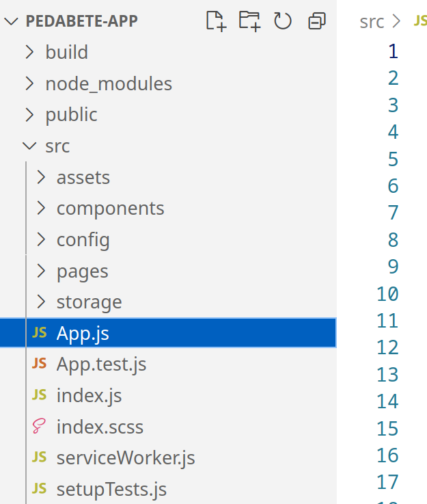Click the src breadcrumb above the editor
Viewport: 427px width, 504px height.
coord(372,22)
